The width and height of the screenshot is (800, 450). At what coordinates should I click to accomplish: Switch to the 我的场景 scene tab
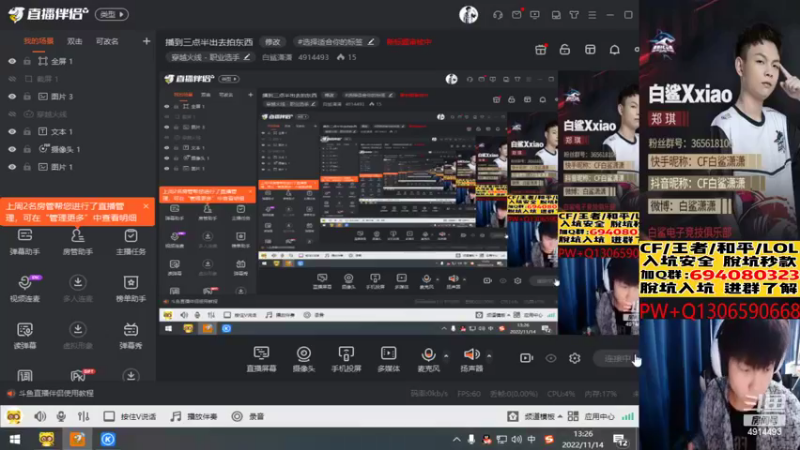[39, 41]
